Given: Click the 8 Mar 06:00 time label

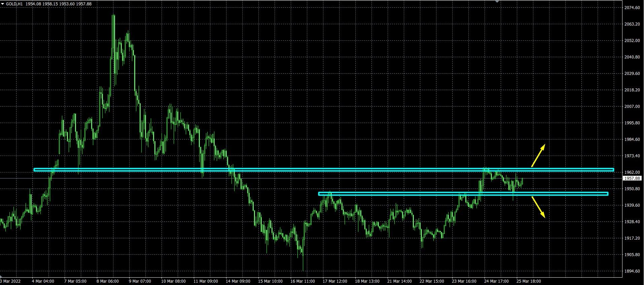Looking at the screenshot, I should [107, 281].
